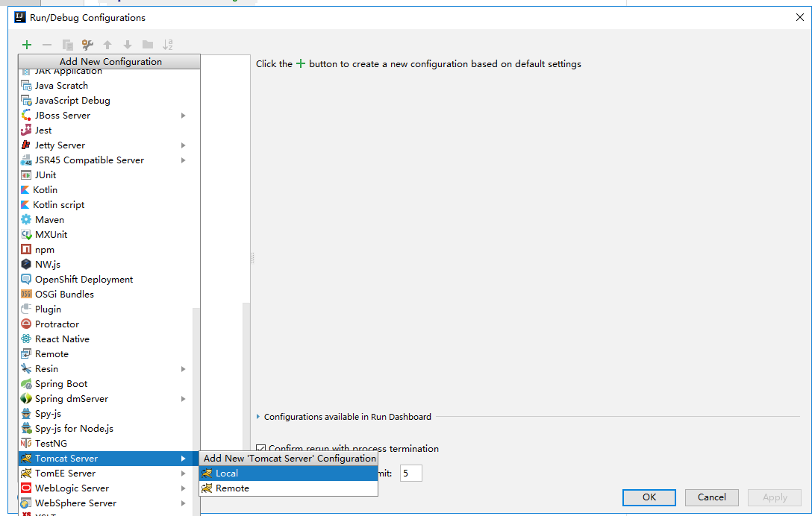Screen dimensions: 812x516
Task: Click the disabled Apply button
Action: (x=775, y=497)
